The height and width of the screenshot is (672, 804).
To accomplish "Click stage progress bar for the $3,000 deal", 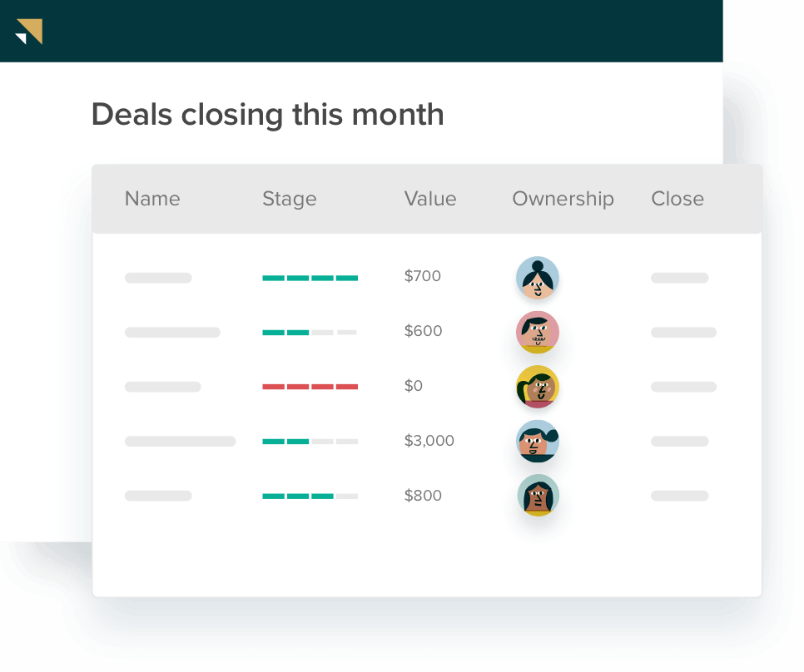I will click(310, 442).
